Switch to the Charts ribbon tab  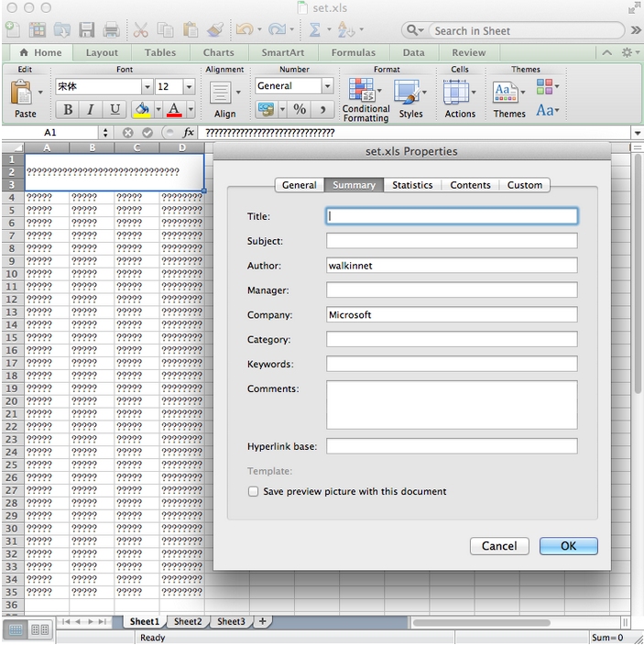(218, 52)
